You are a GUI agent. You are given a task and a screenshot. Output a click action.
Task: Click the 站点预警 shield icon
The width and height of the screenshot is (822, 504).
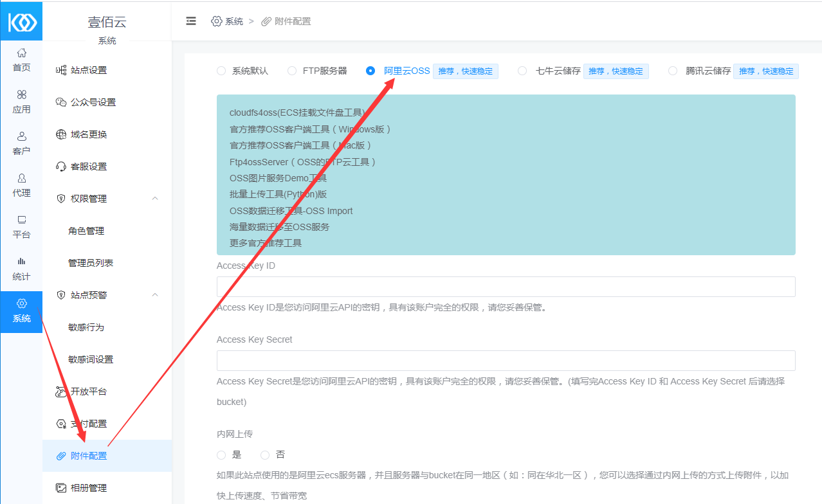pos(61,295)
